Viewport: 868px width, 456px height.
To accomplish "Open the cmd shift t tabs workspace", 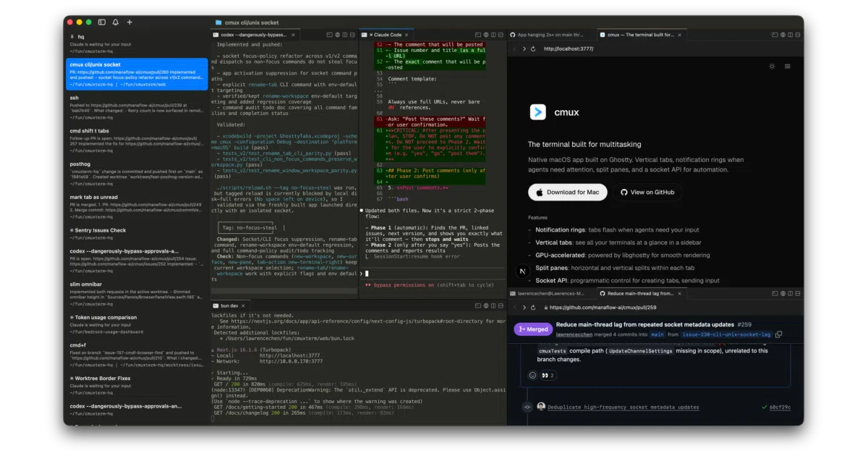I will (137, 141).
